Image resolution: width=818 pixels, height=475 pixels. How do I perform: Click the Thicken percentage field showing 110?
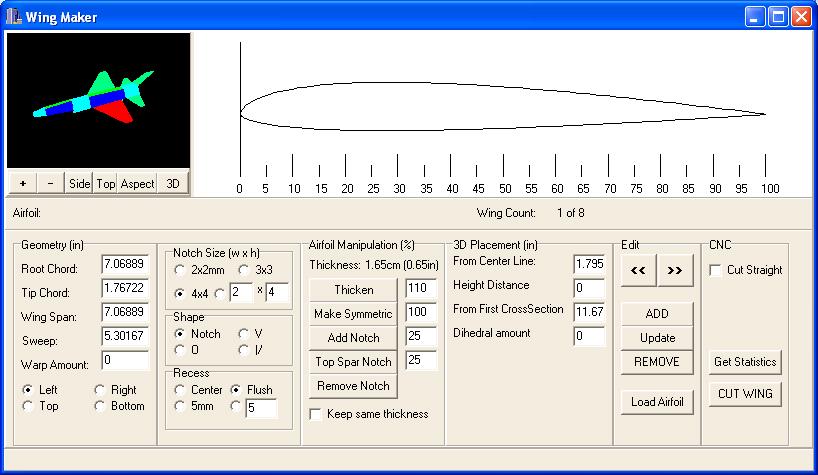(x=421, y=288)
